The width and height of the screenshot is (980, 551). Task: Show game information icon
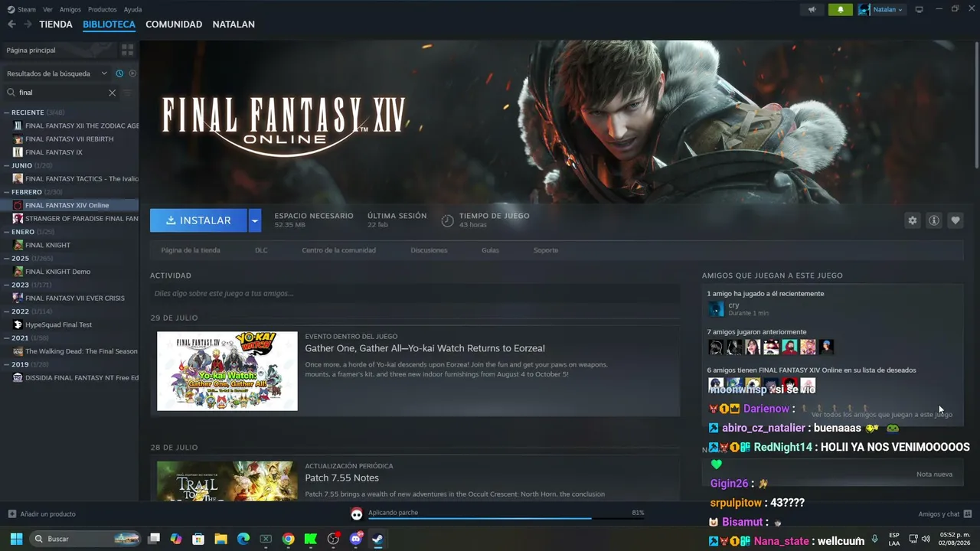click(x=934, y=220)
